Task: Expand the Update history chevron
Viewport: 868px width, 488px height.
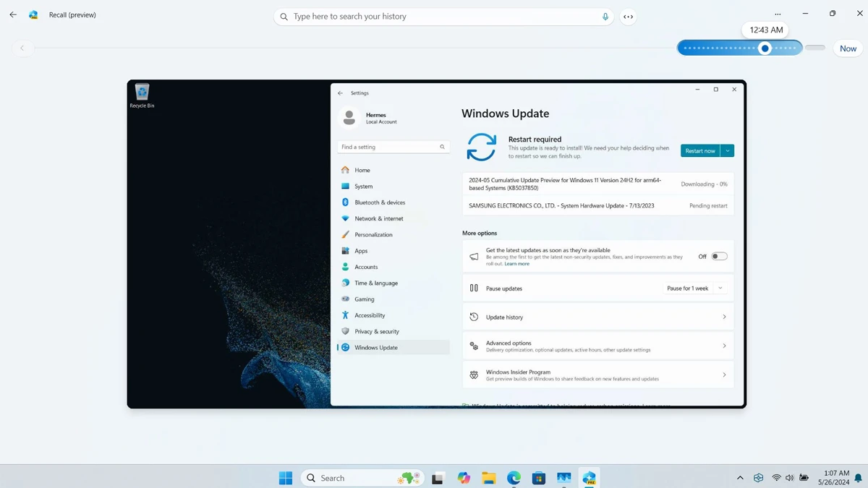Action: [x=724, y=317]
